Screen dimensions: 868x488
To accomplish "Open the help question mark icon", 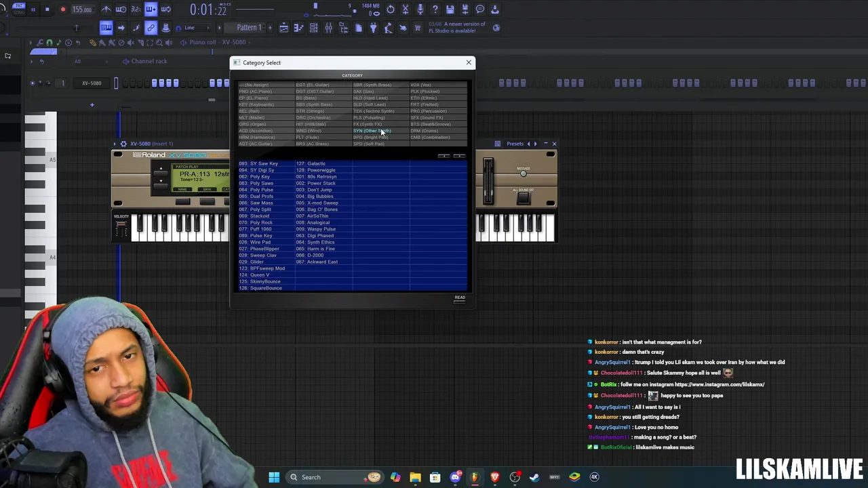I will (435, 9).
